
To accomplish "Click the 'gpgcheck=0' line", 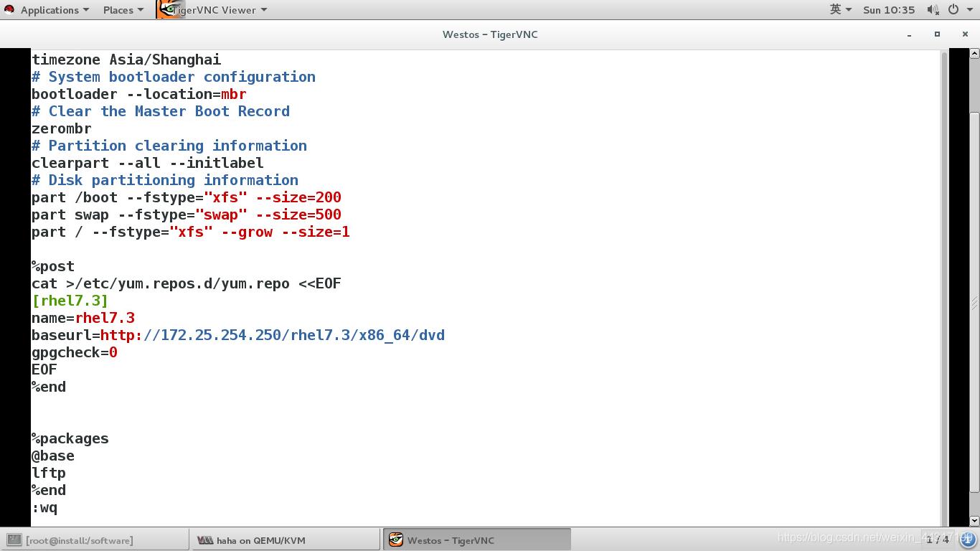I will 75,352.
